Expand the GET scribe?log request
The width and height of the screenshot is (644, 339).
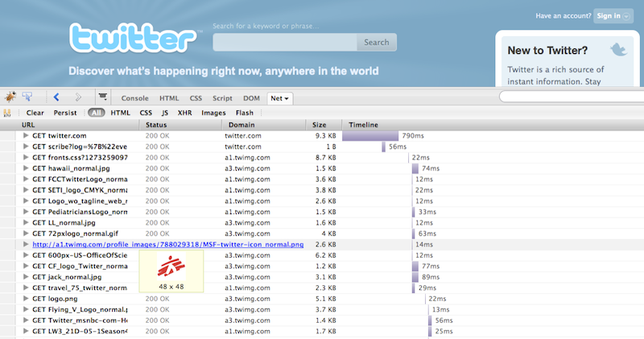[26, 147]
